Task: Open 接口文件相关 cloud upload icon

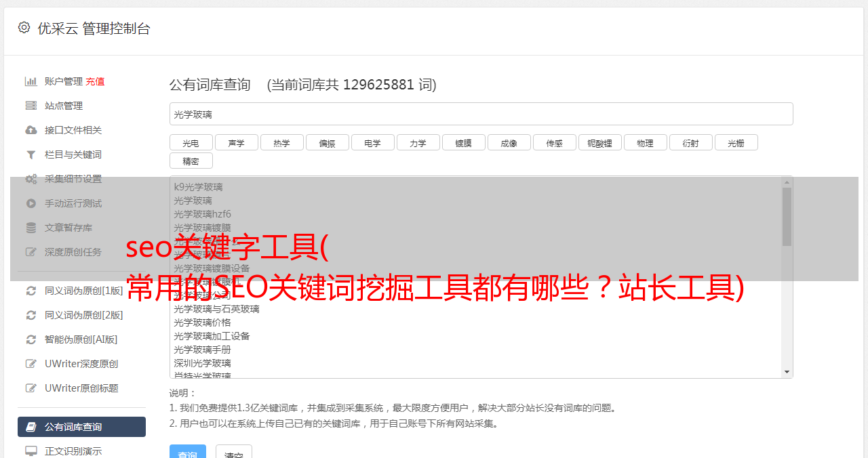Action: point(31,130)
